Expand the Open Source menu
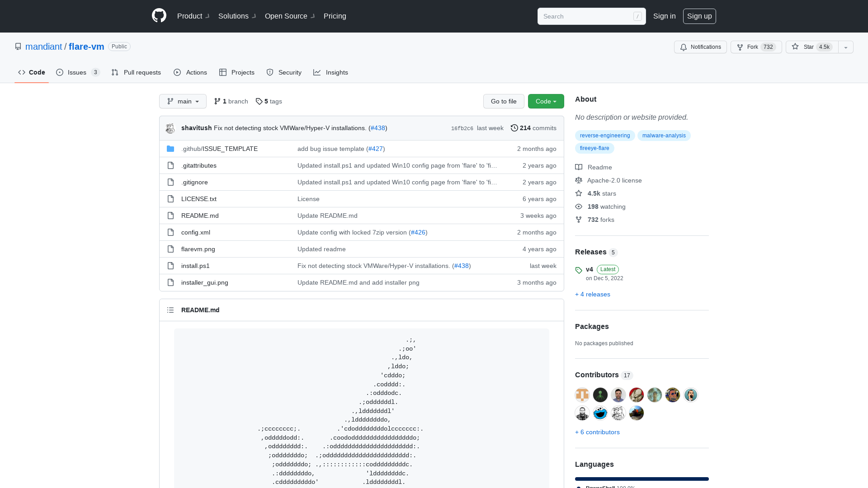This screenshot has height=488, width=868. (x=290, y=16)
